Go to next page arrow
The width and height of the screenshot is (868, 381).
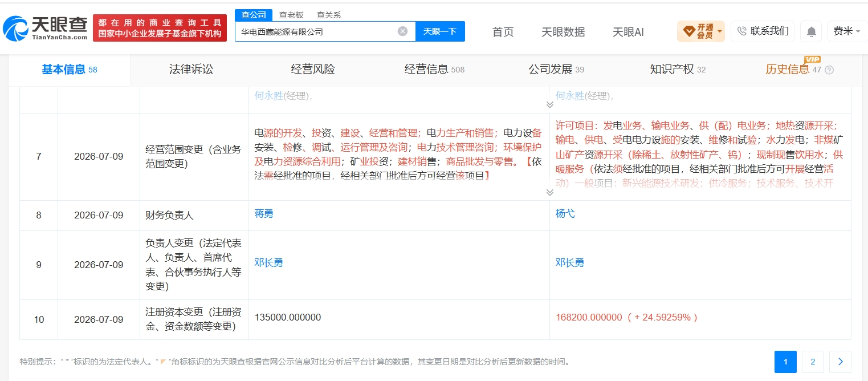[x=840, y=362]
